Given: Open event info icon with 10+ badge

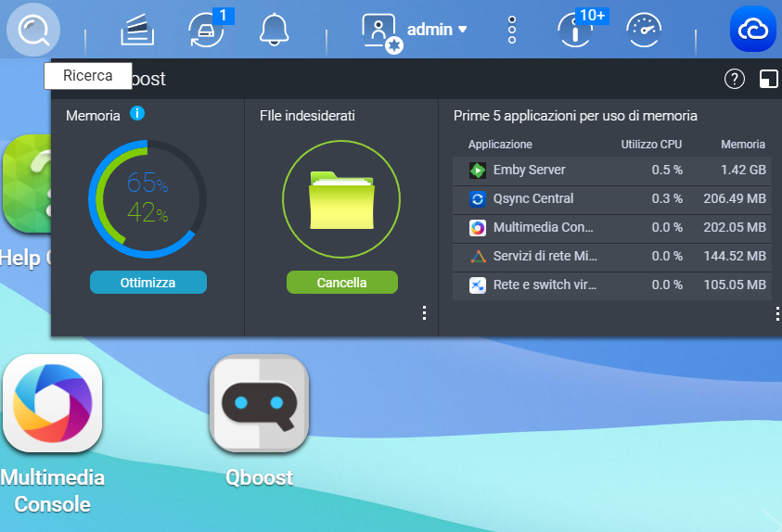Looking at the screenshot, I should tap(575, 31).
